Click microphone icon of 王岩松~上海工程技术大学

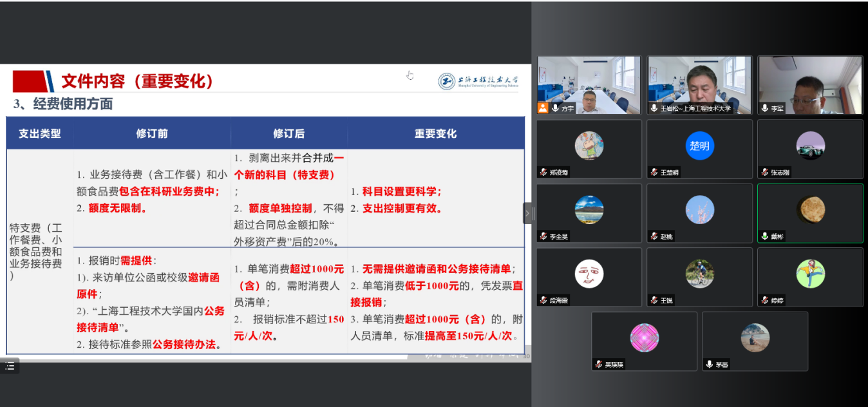pos(654,108)
